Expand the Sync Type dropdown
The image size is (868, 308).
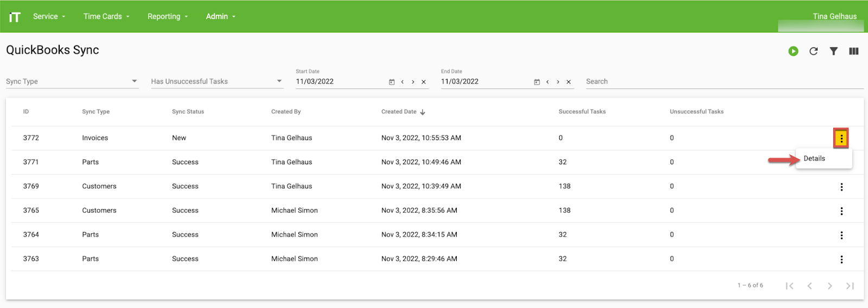tap(134, 81)
